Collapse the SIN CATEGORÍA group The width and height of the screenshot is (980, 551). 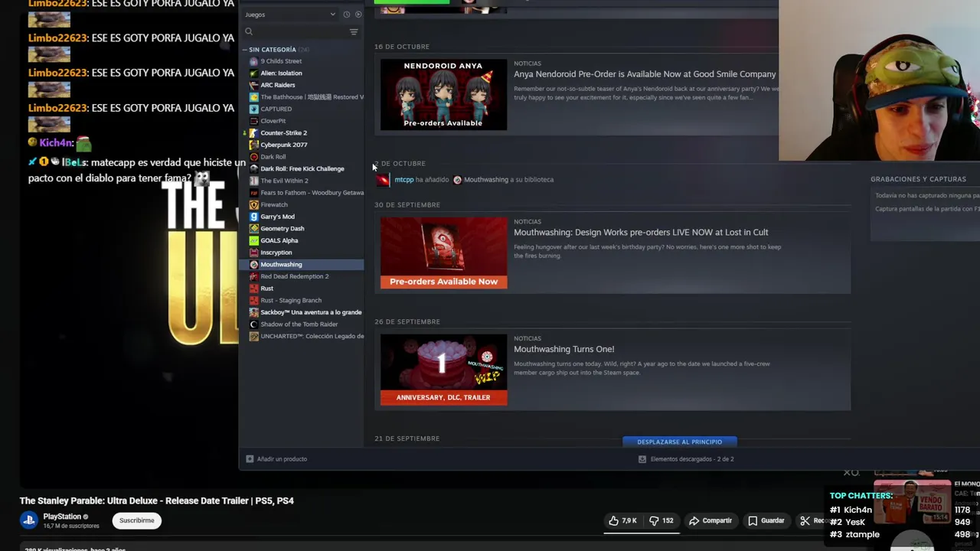click(x=246, y=50)
